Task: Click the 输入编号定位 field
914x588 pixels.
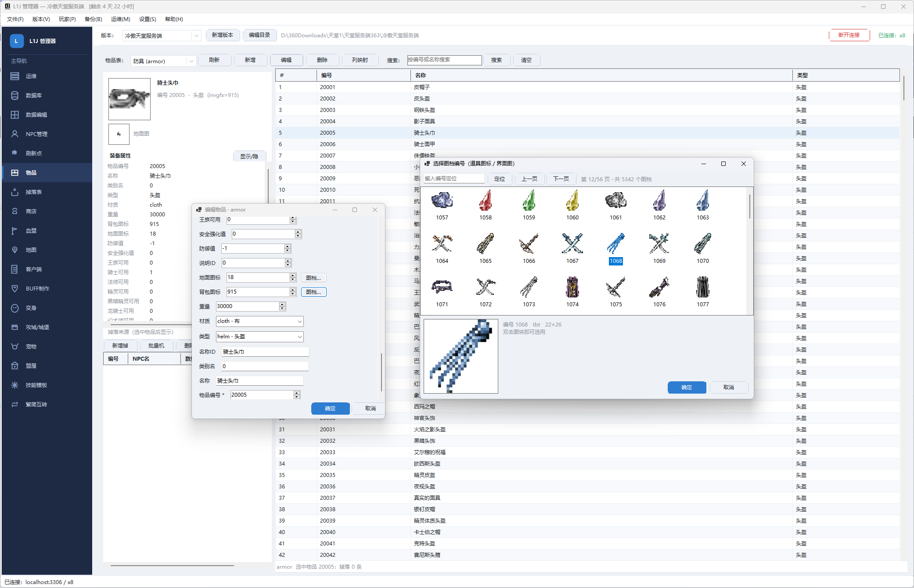Action: coord(453,179)
